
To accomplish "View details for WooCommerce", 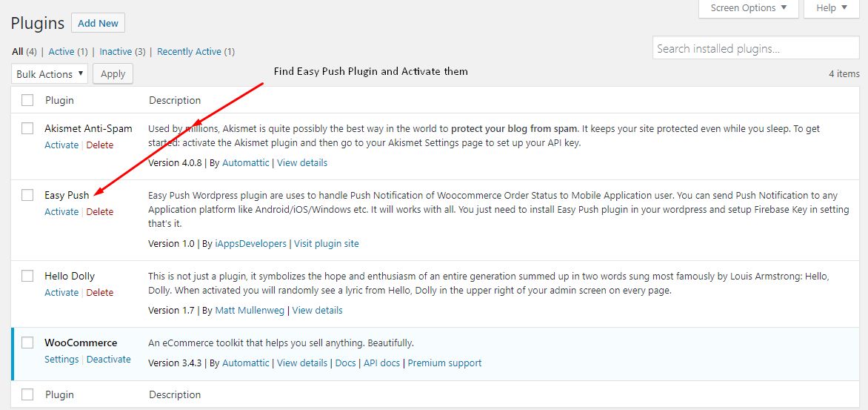I will (x=302, y=363).
